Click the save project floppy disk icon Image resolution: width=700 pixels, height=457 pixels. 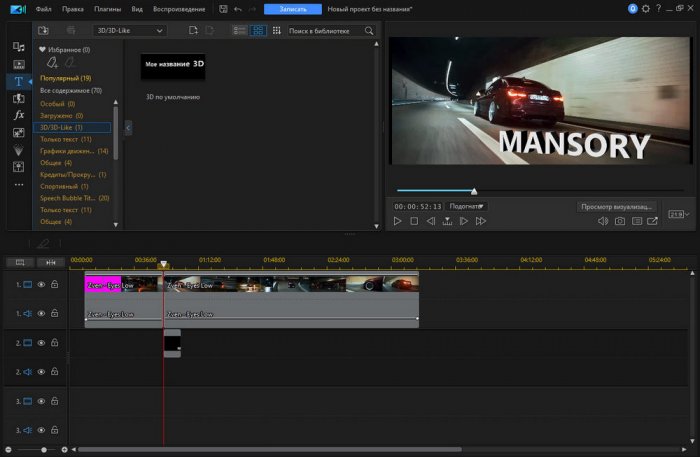(223, 8)
